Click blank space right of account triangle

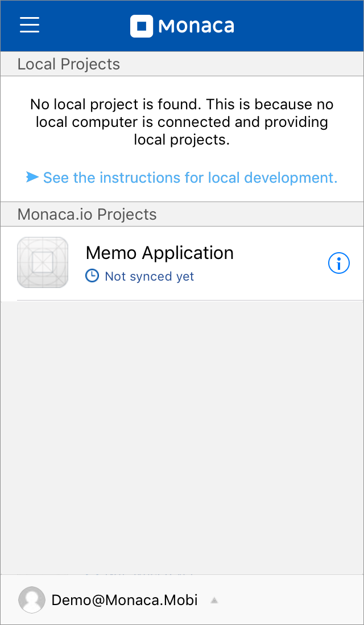click(x=290, y=600)
